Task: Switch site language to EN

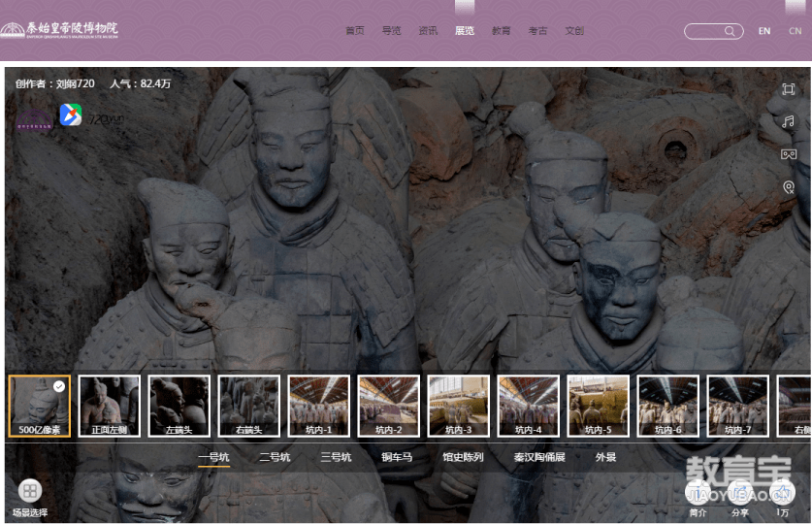Action: coord(764,31)
